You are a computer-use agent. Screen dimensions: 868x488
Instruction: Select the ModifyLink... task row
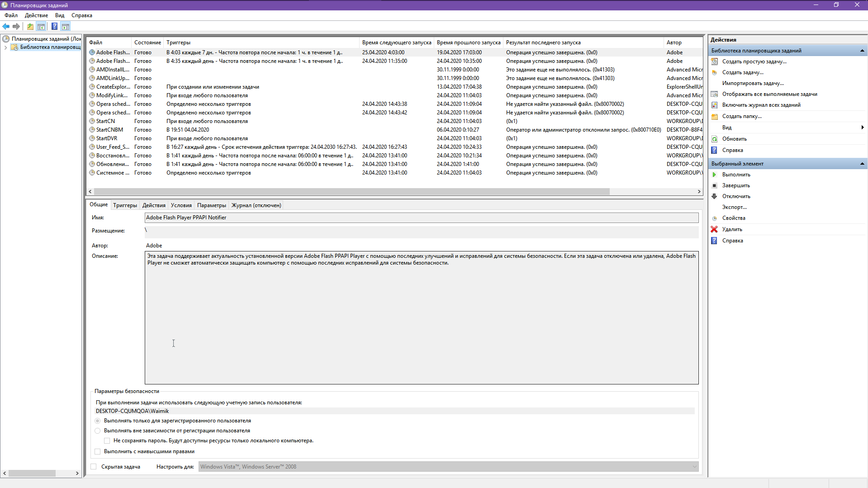click(394, 95)
